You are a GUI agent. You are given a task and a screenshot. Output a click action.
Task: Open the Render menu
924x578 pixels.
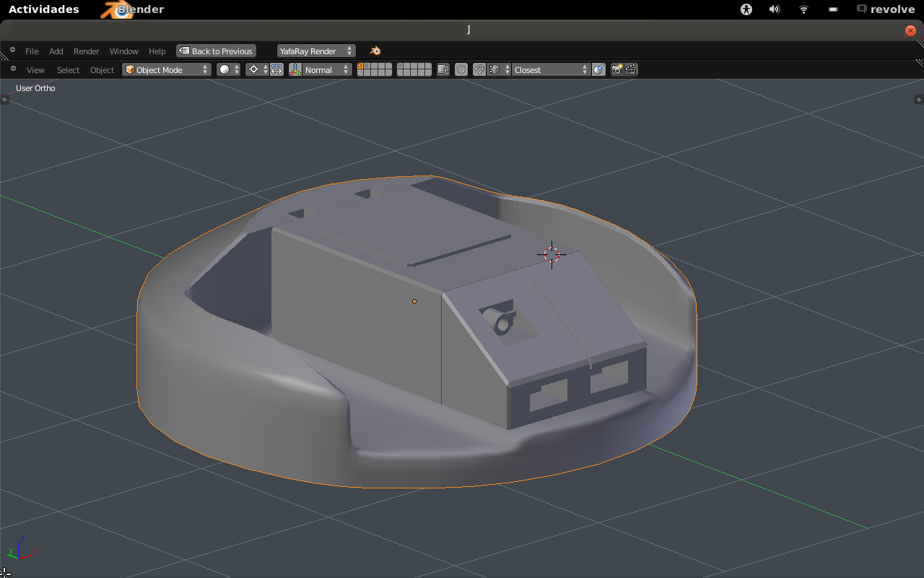click(x=86, y=51)
